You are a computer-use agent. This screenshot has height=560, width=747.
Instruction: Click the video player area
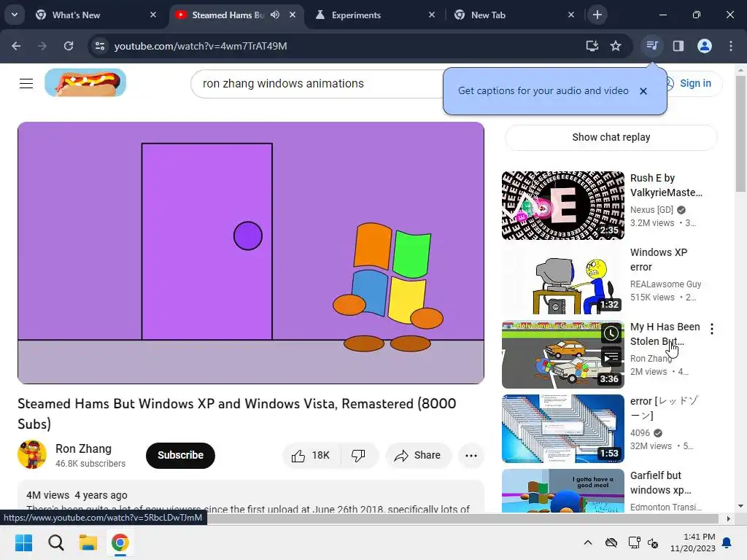[251, 253]
